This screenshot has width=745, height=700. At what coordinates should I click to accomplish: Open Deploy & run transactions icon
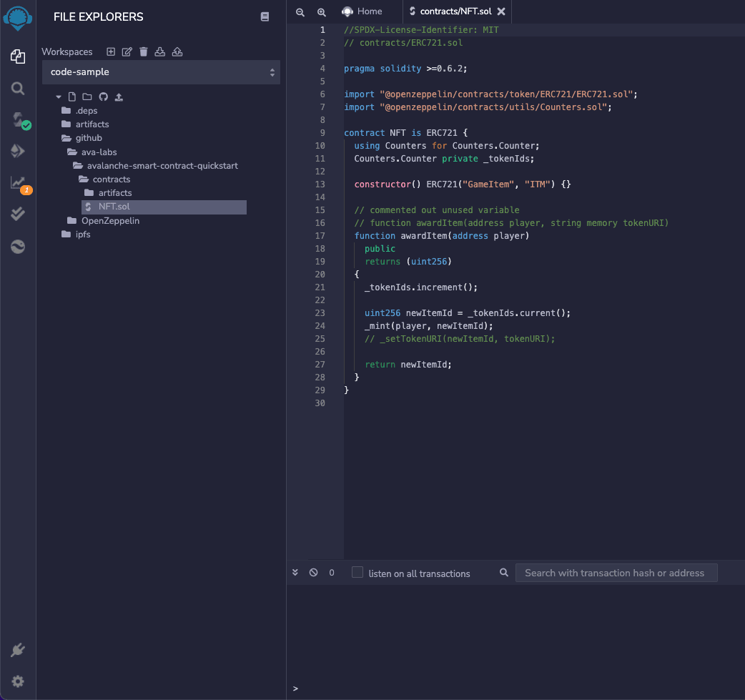coord(18,151)
